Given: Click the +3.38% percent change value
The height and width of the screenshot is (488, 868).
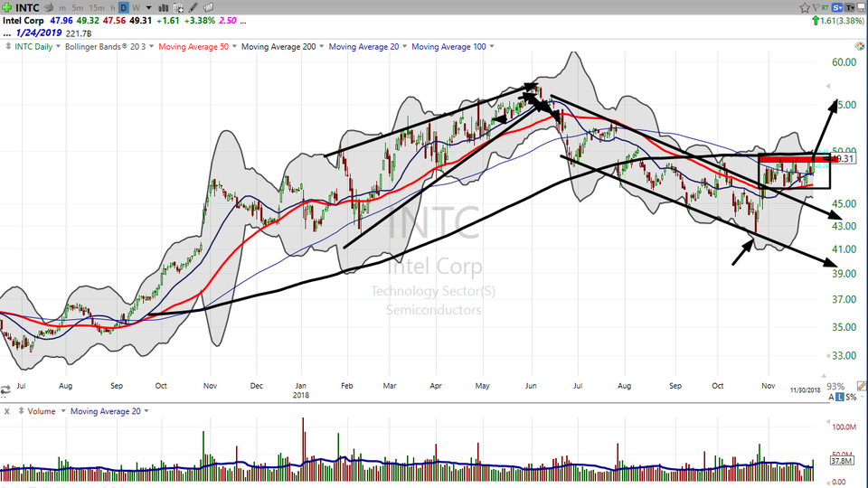Looking at the screenshot, I should [199, 21].
